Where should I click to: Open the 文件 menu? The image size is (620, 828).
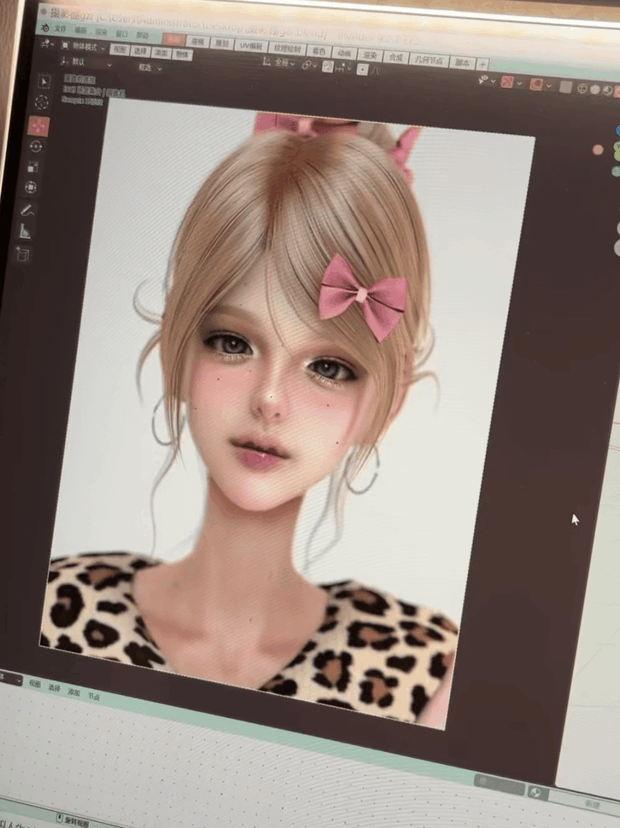pyautogui.click(x=61, y=29)
